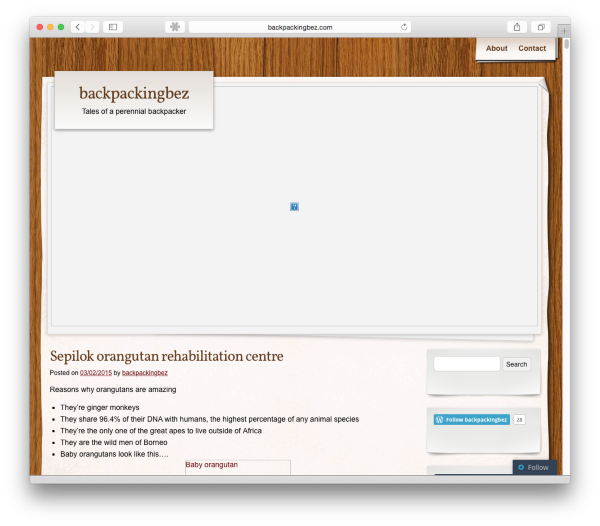This screenshot has height=526, width=600.
Task: Open the backpackingbez author link
Action: coord(145,372)
